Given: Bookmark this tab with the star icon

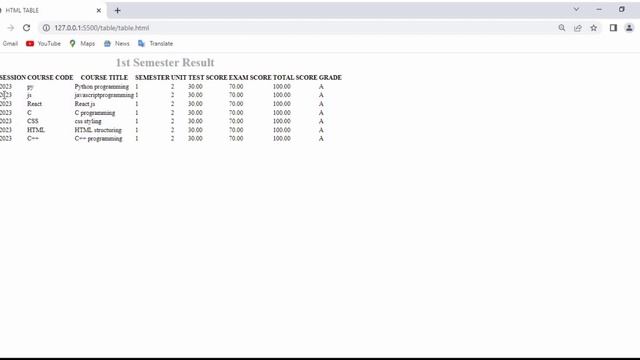Looking at the screenshot, I should [593, 28].
